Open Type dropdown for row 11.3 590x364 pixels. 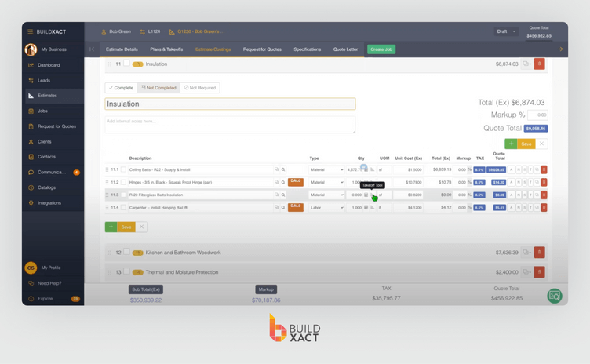point(326,195)
